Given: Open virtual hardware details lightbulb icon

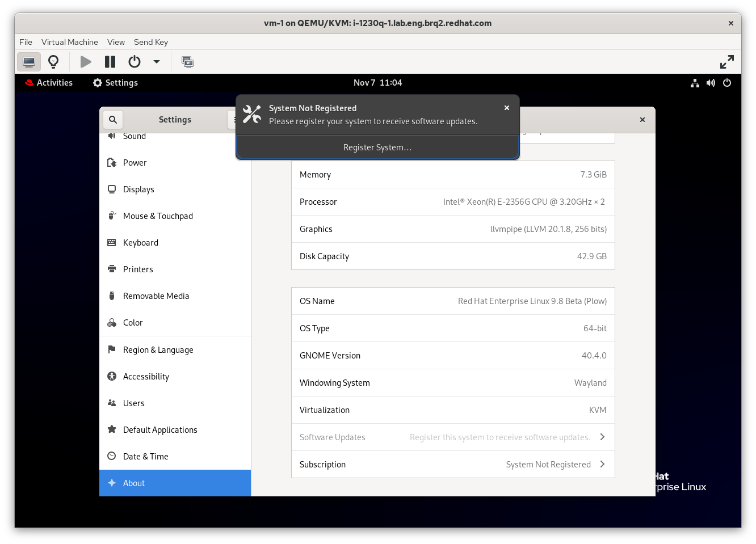Looking at the screenshot, I should 53,62.
